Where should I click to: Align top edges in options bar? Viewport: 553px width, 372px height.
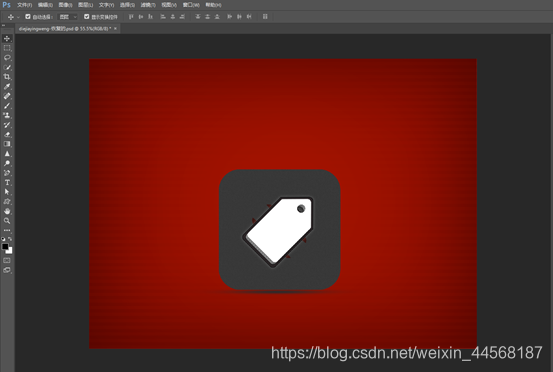(131, 17)
